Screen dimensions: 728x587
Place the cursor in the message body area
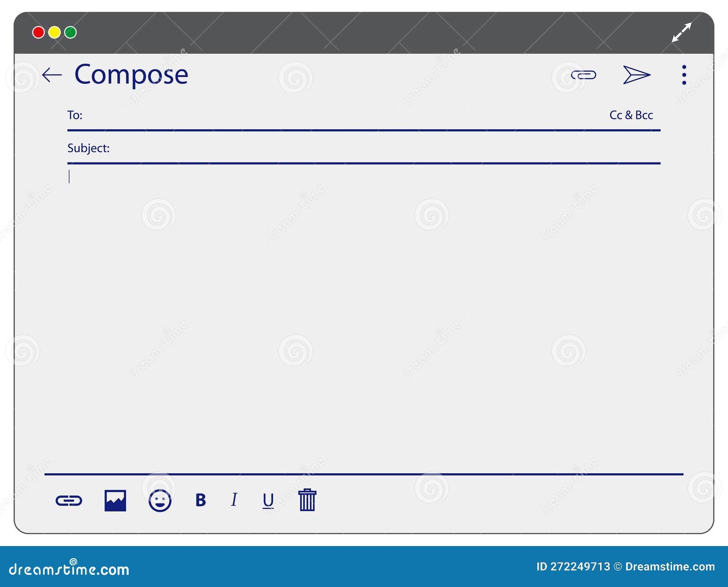pos(364,319)
